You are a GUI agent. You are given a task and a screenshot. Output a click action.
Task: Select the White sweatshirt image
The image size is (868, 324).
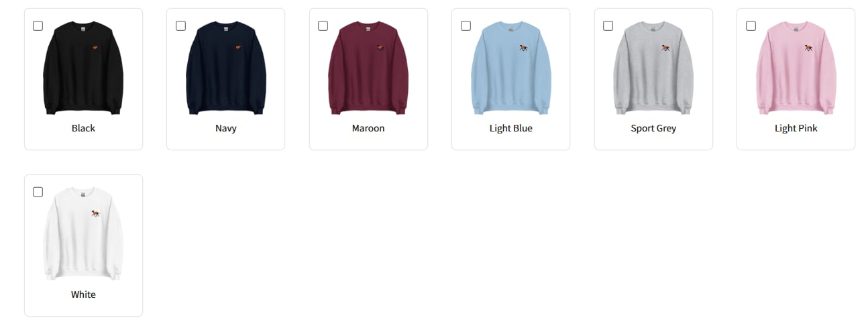coord(83,233)
